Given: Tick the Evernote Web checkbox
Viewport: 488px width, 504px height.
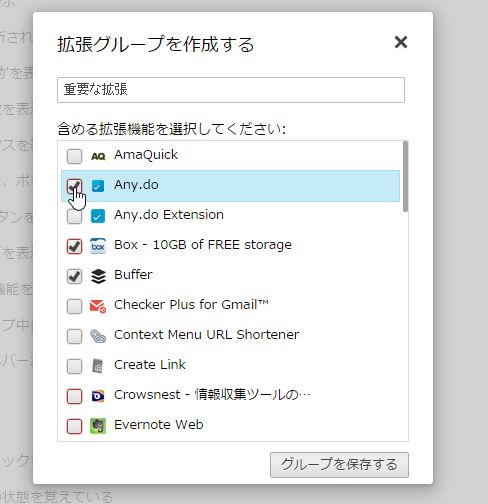Looking at the screenshot, I should (x=74, y=426).
